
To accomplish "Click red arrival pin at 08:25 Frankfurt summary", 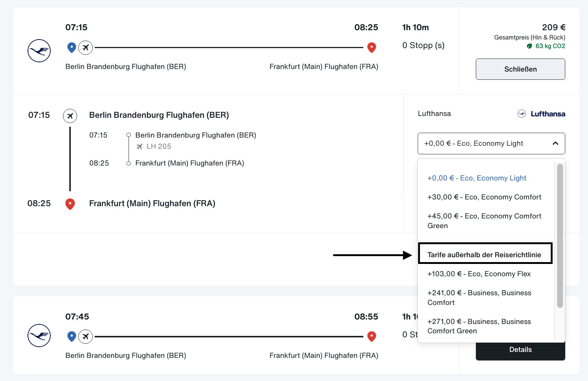I will [x=372, y=48].
